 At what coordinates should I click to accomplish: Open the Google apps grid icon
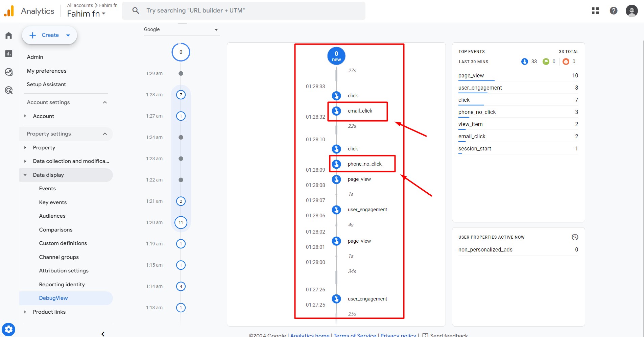coord(595,11)
